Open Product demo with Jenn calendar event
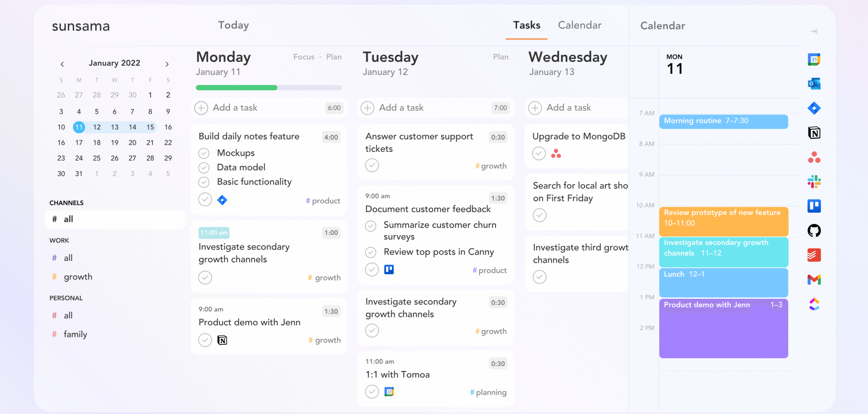The image size is (868, 414). click(x=724, y=328)
